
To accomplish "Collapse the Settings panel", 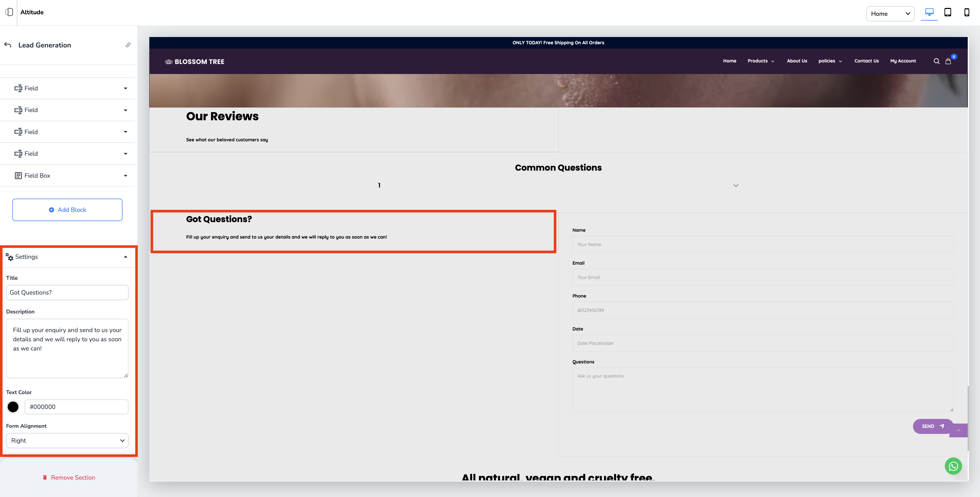I will coord(125,257).
